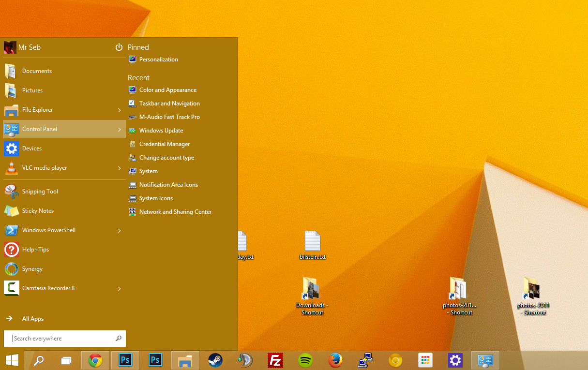Click the power icon in Start menu
This screenshot has width=588, height=370.
click(119, 47)
